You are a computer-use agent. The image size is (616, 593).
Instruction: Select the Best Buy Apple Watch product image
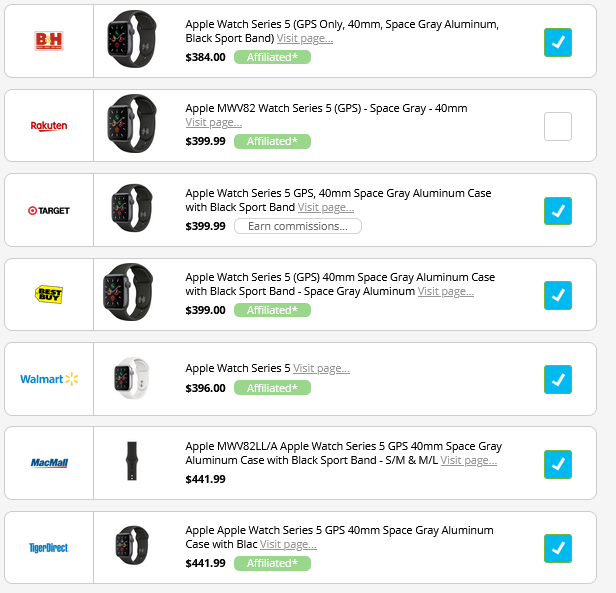click(x=130, y=294)
